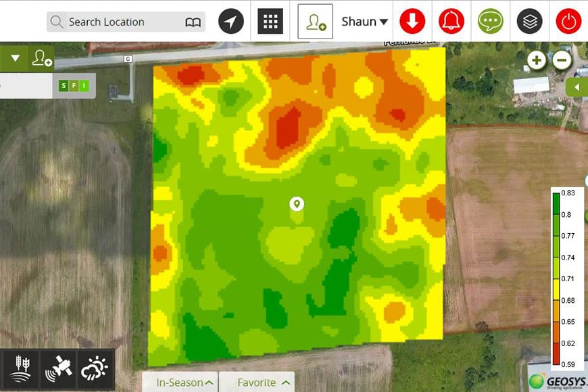Toggle the S indicator badge
This screenshot has width=588, height=392.
pos(64,86)
